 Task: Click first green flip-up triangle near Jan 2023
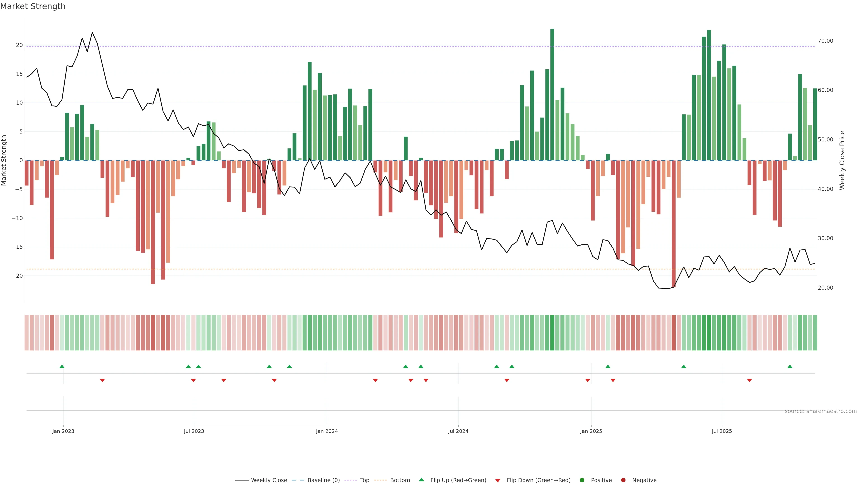(x=62, y=366)
